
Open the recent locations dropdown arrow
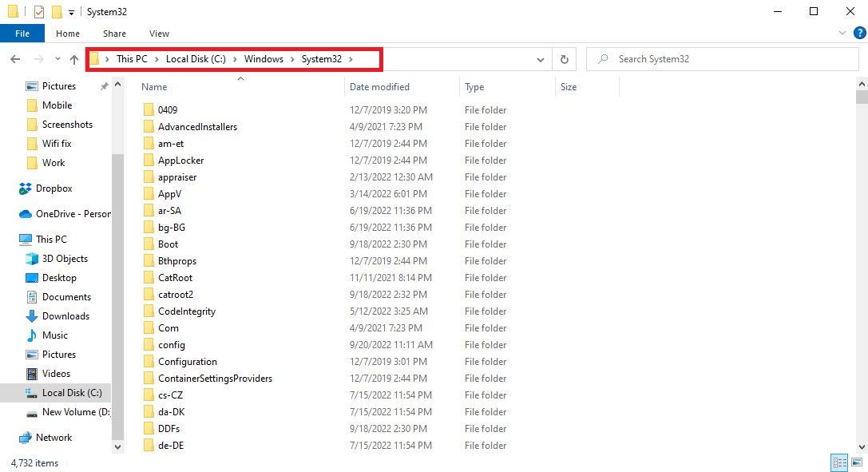pos(57,58)
